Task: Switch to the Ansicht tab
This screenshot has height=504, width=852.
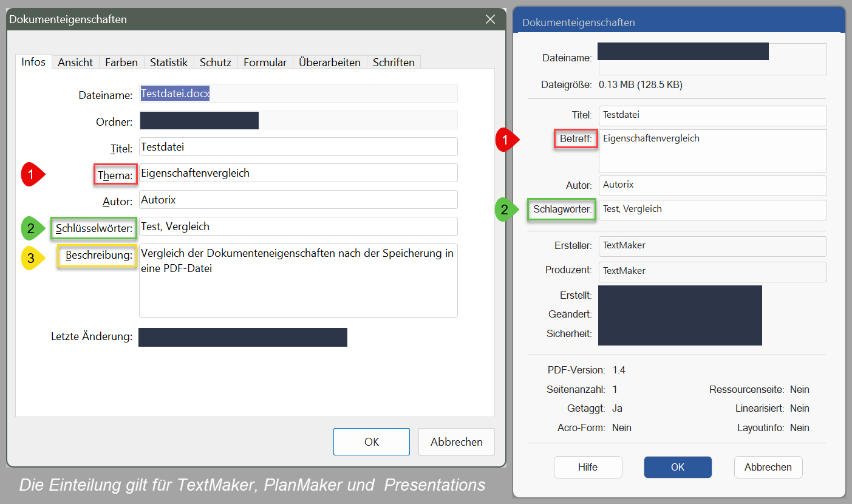Action: (75, 62)
